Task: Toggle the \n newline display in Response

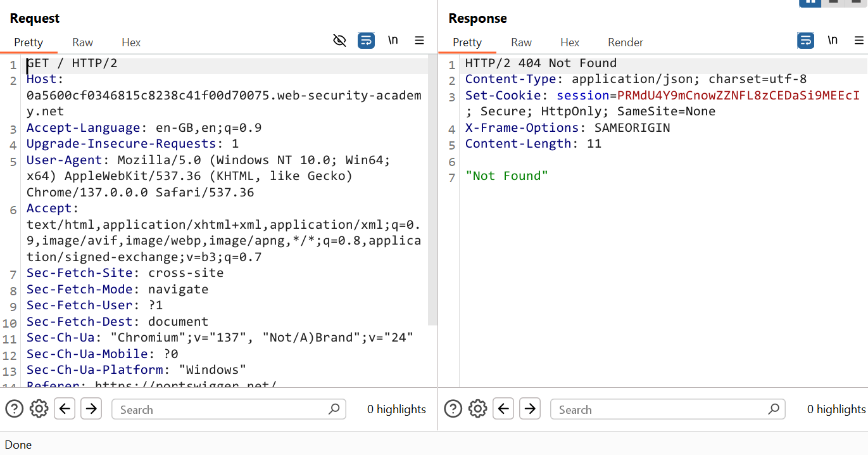Action: point(833,41)
